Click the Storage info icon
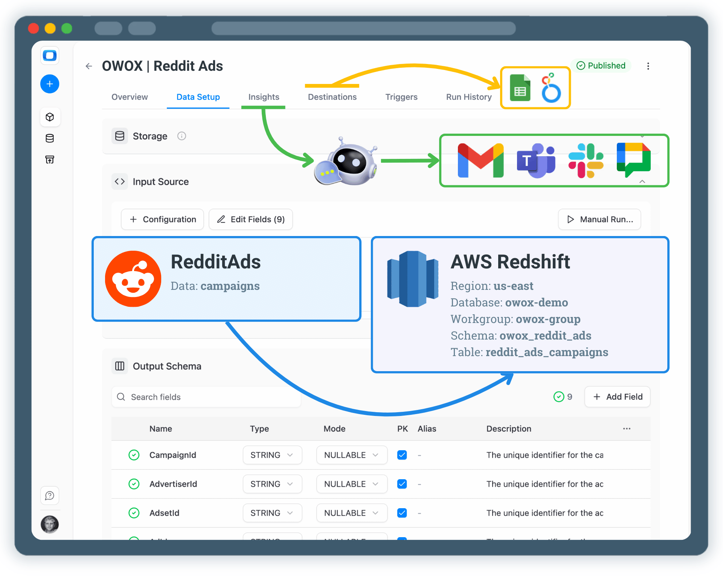 point(182,136)
